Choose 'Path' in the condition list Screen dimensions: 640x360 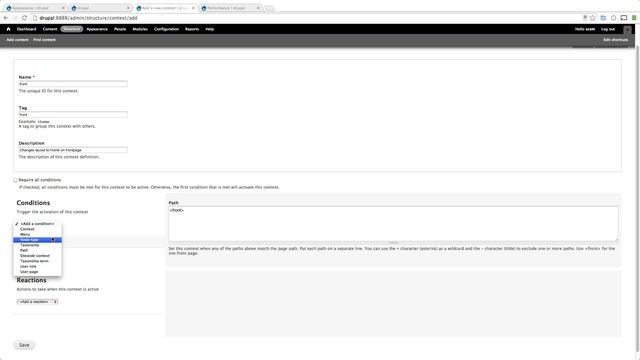tap(37, 251)
